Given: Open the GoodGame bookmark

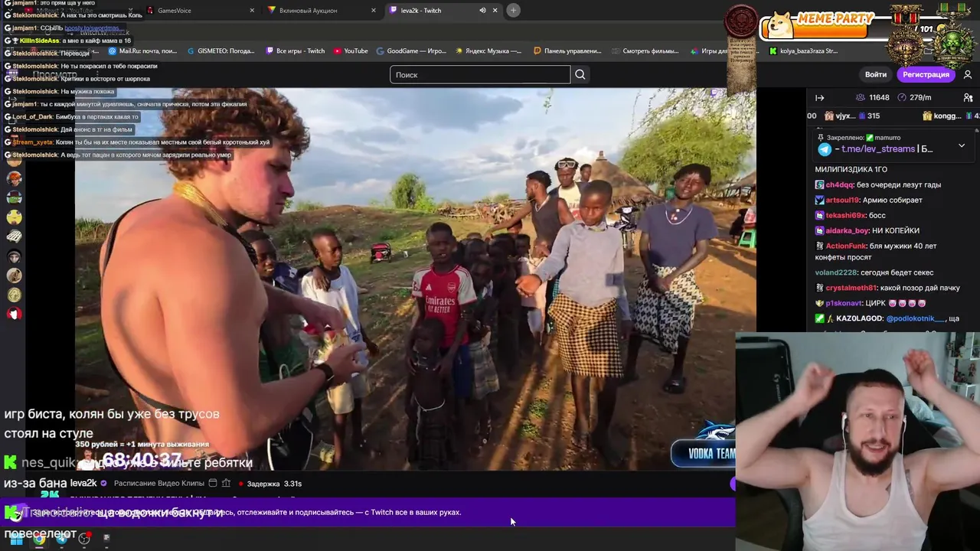Looking at the screenshot, I should (x=411, y=51).
